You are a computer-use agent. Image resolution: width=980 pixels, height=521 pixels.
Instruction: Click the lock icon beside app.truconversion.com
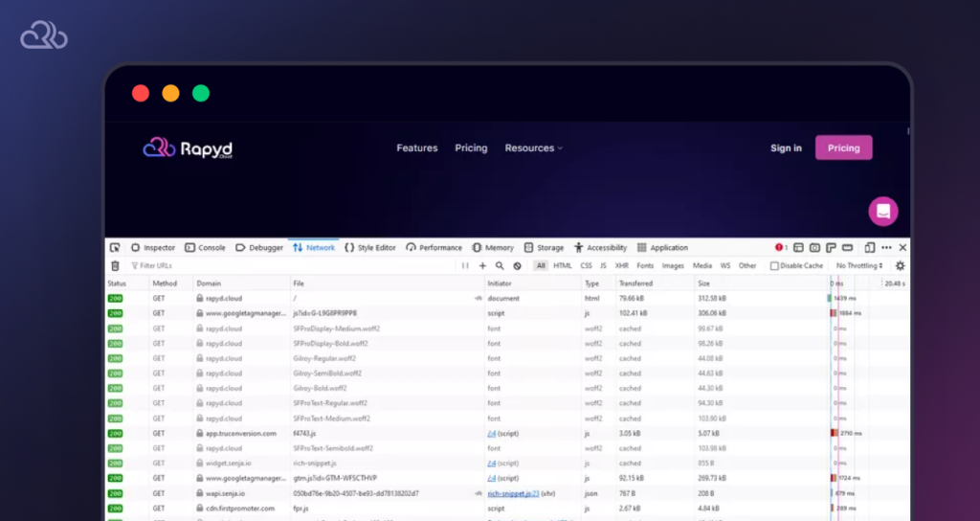pos(200,434)
